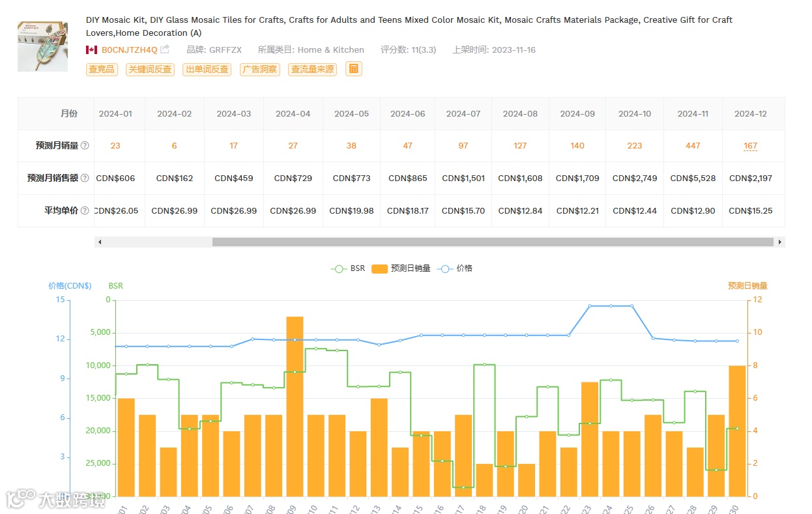The height and width of the screenshot is (514, 812).
Task: Toggle the BSR legend series
Action: click(348, 268)
